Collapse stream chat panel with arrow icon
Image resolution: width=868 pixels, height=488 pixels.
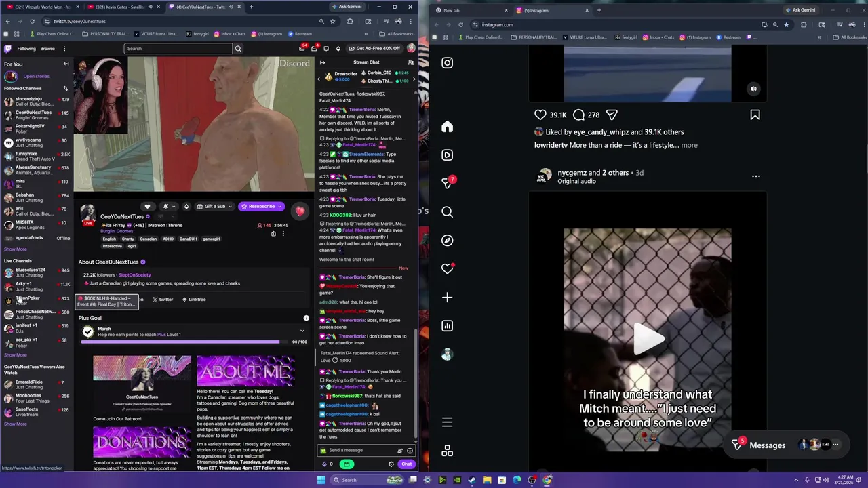[322, 62]
